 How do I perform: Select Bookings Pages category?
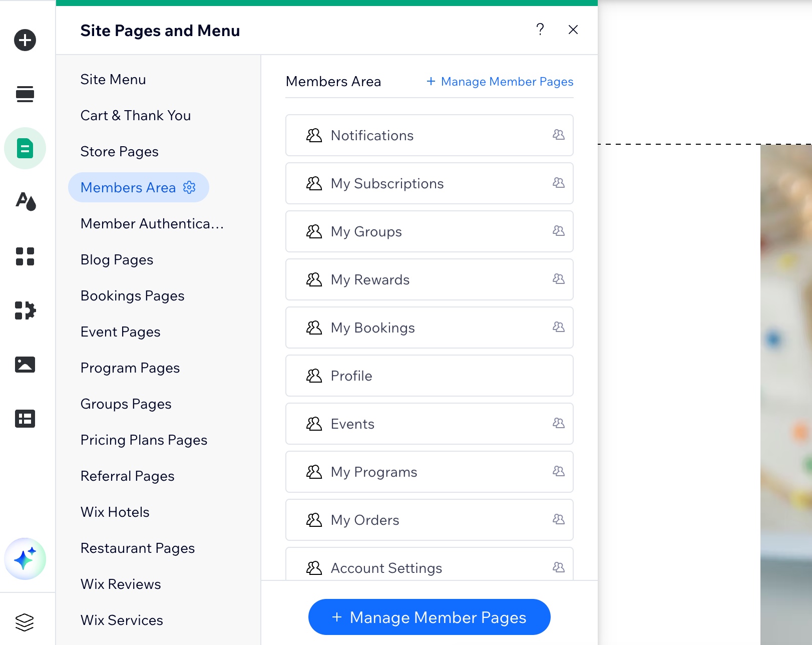133,295
